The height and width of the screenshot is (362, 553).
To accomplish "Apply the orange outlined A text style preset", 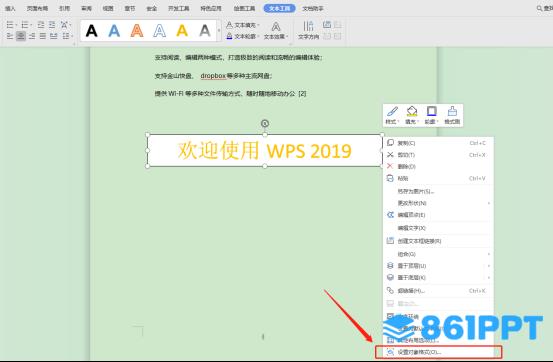I will (137, 31).
